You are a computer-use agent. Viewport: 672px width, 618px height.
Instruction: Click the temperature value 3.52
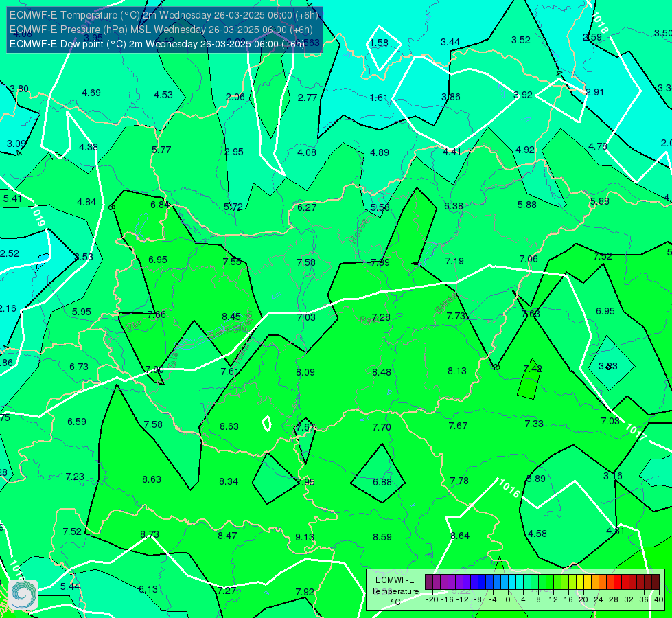[521, 40]
